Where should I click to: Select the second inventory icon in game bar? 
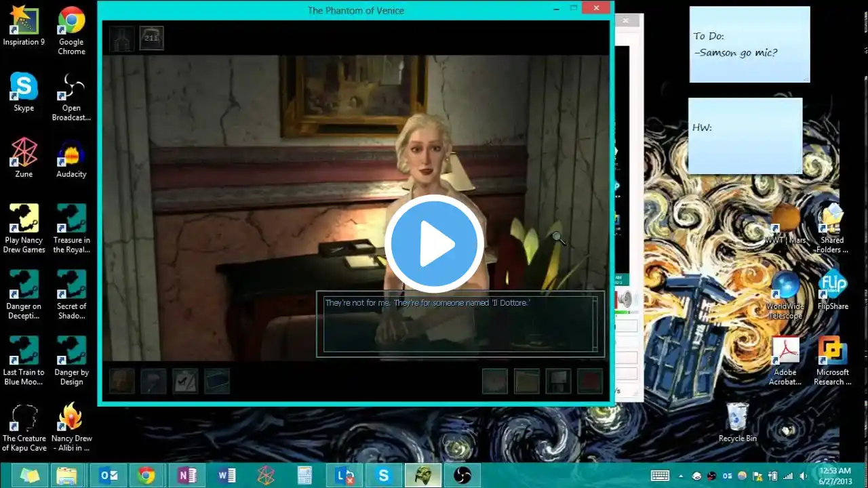pyautogui.click(x=153, y=381)
